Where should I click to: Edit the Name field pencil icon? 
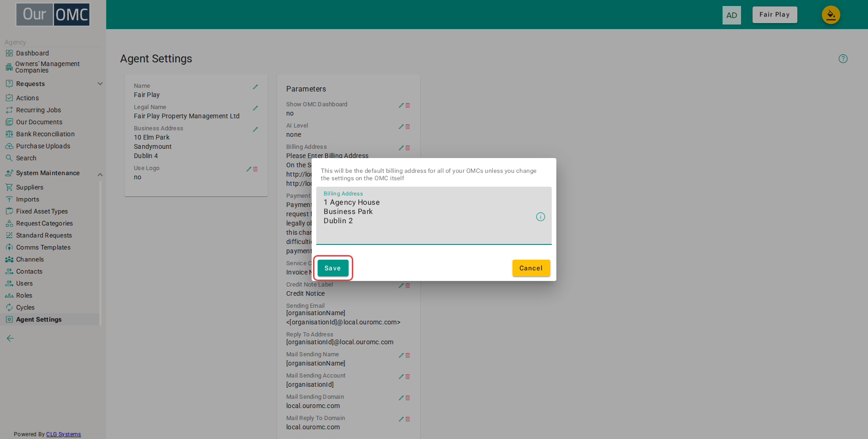coord(255,87)
